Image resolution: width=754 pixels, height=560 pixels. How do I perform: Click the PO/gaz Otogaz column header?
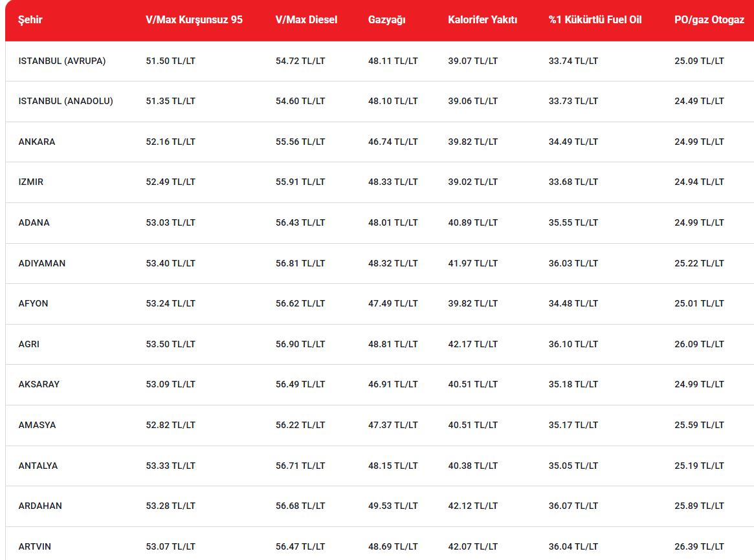click(x=709, y=19)
